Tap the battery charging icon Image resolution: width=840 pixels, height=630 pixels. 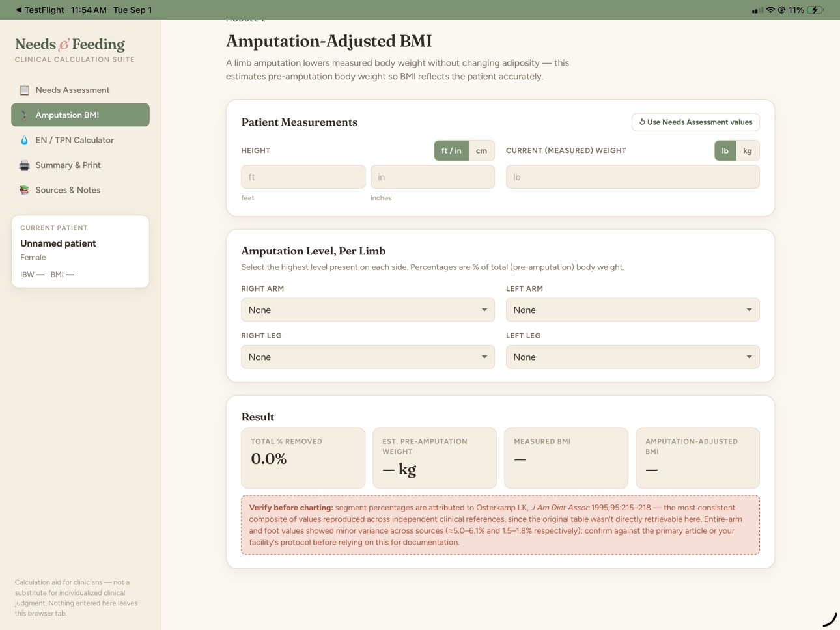[x=815, y=10]
